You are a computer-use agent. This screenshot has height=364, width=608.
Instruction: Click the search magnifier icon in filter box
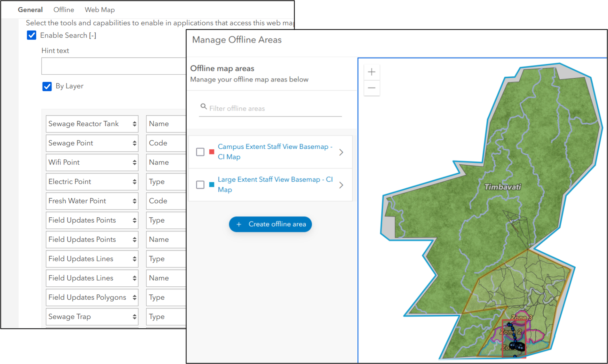click(x=203, y=107)
